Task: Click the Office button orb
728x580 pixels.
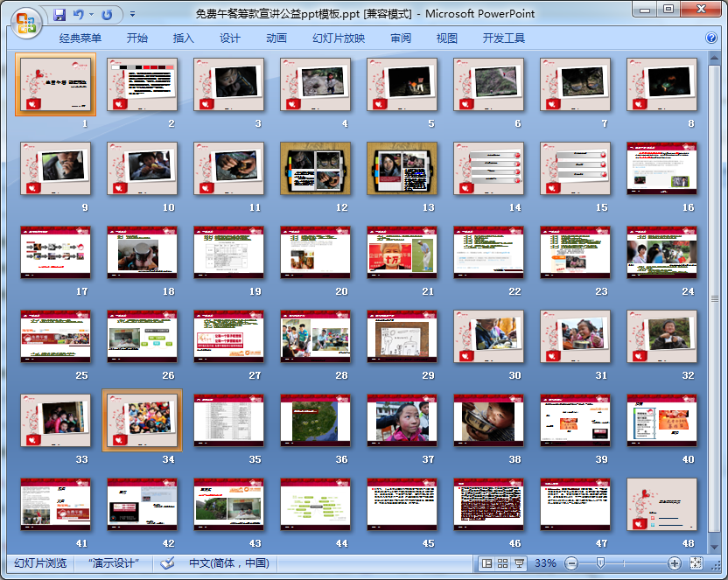Action: pos(26,23)
